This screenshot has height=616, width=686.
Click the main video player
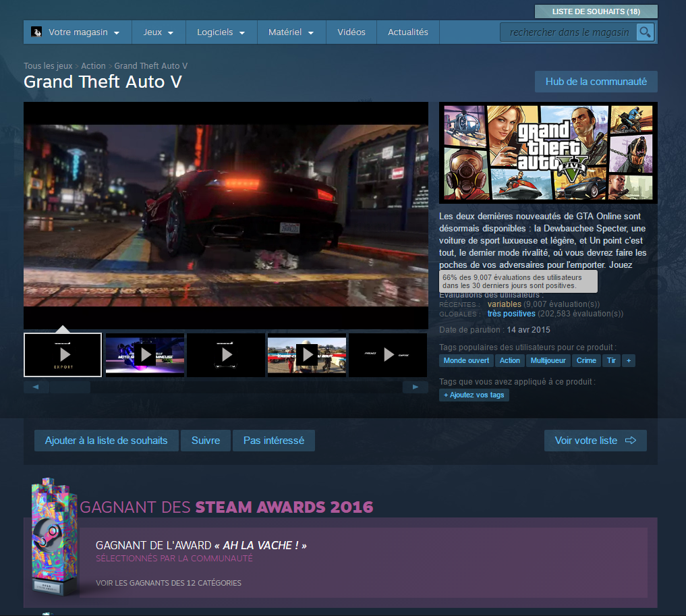click(226, 216)
